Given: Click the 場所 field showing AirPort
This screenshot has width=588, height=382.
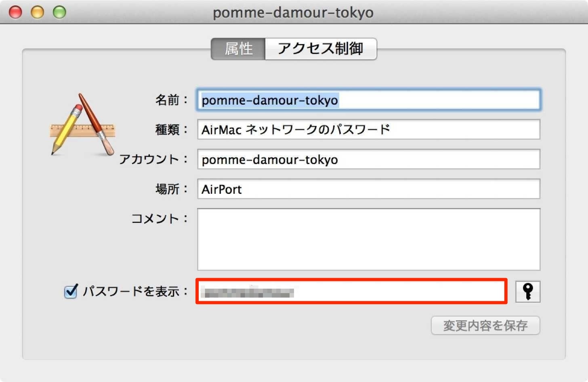Looking at the screenshot, I should tap(369, 189).
